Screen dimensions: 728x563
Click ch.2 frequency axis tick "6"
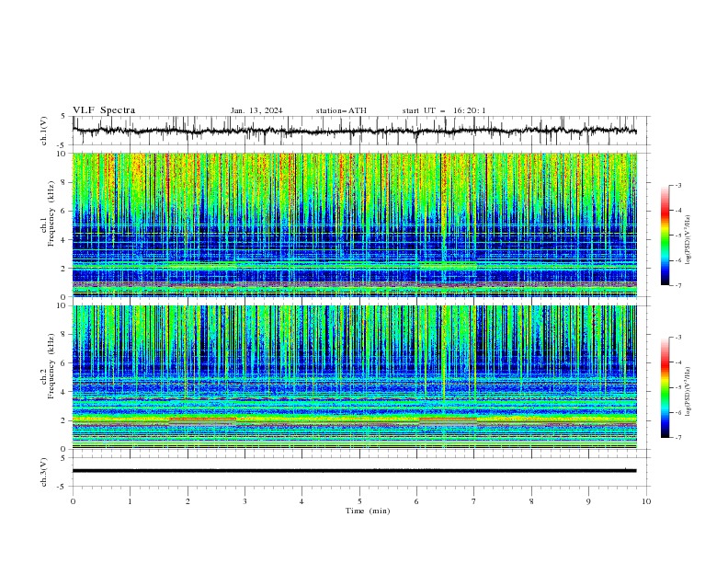65,363
